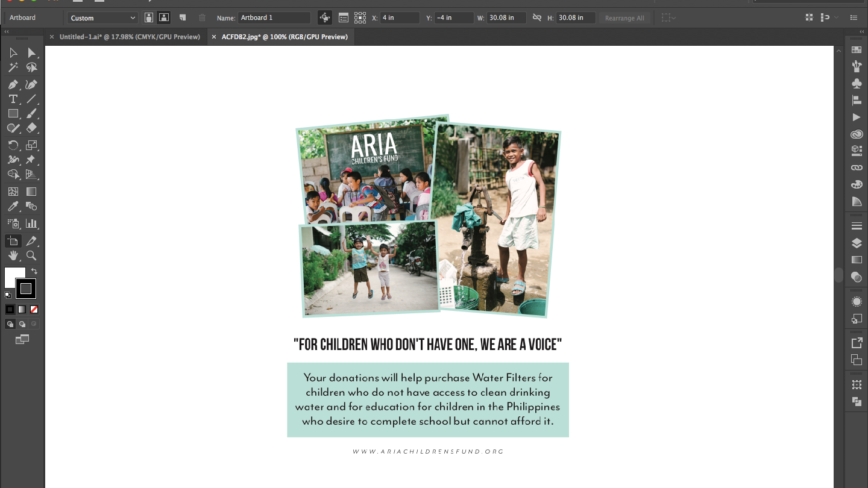The width and height of the screenshot is (868, 488).
Task: Click the reference point locator
Action: pos(360,18)
